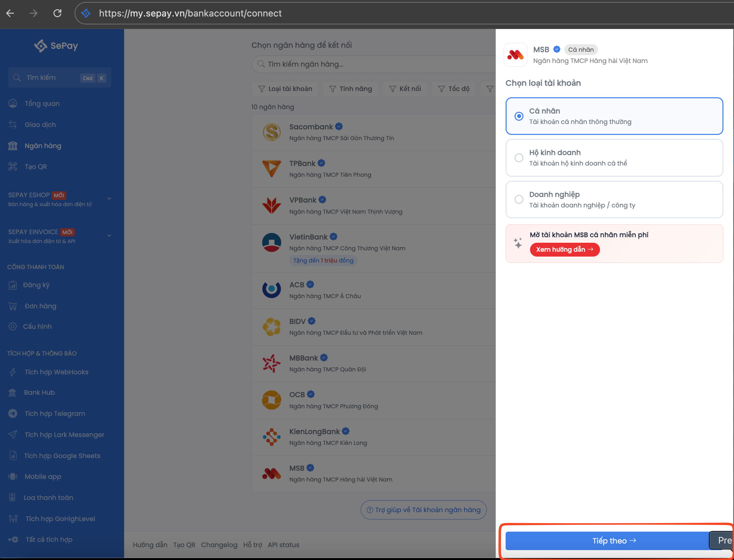Screen dimensions: 734x560
Task: Open the Loại tài khoản filter dropdown
Action: (x=285, y=89)
